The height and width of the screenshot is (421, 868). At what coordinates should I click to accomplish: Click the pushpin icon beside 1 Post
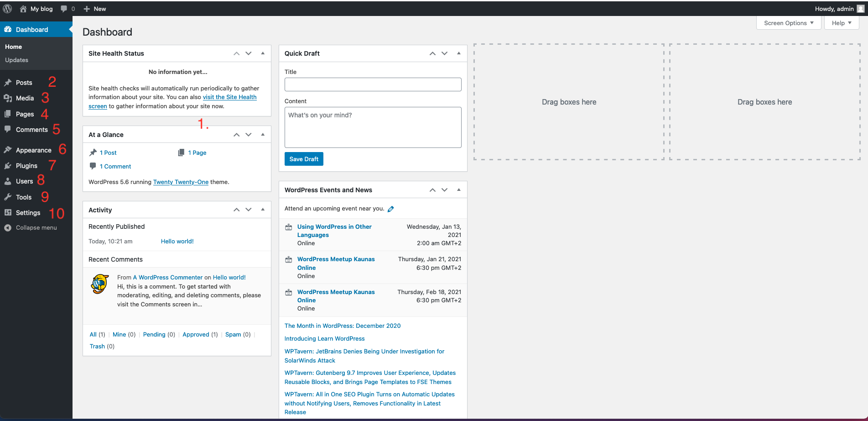(93, 153)
